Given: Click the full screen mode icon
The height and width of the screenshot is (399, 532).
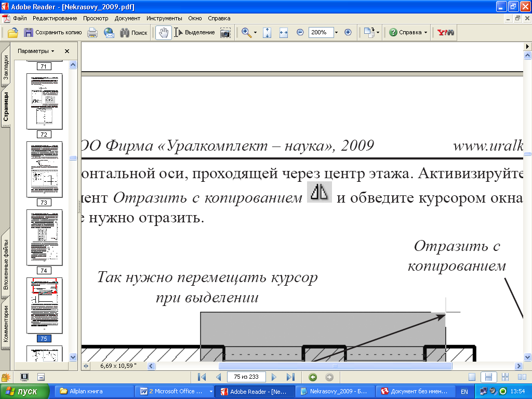Looking at the screenshot, I should tap(24, 377).
